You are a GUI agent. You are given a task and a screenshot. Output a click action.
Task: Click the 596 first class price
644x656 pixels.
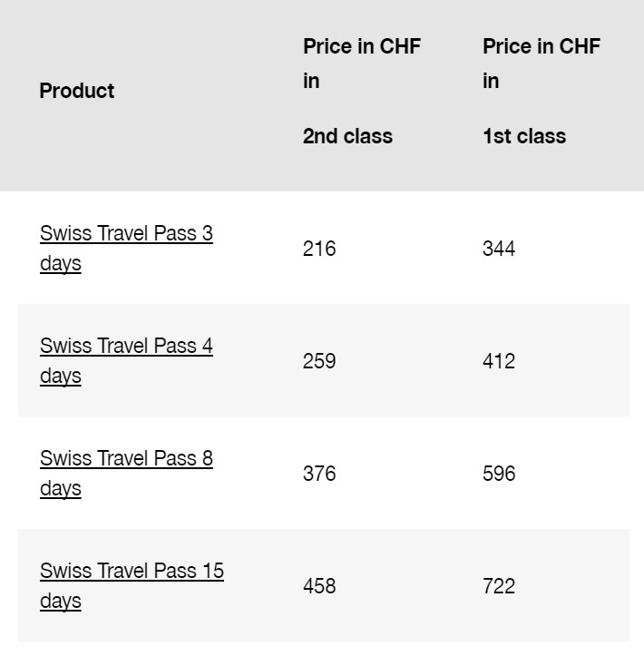499,474
